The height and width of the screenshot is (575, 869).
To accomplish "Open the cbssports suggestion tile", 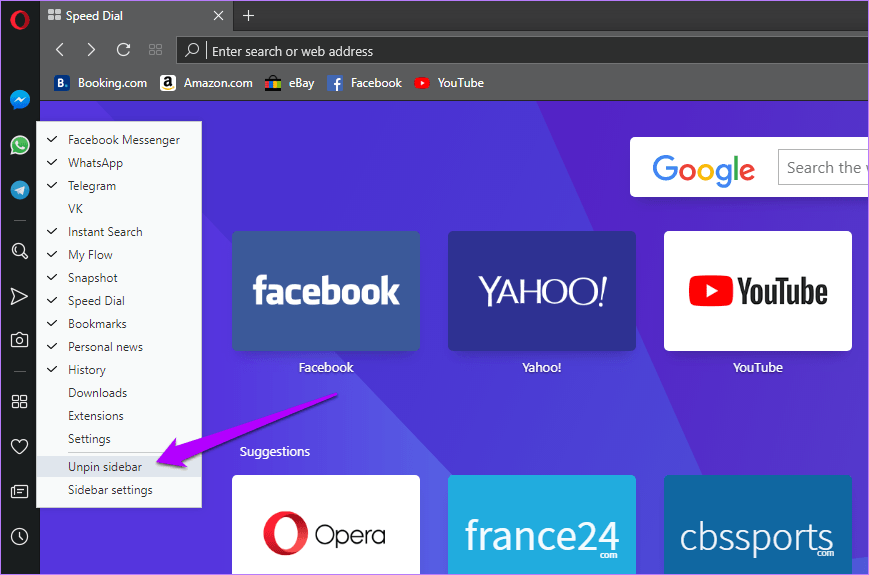I will [x=758, y=525].
